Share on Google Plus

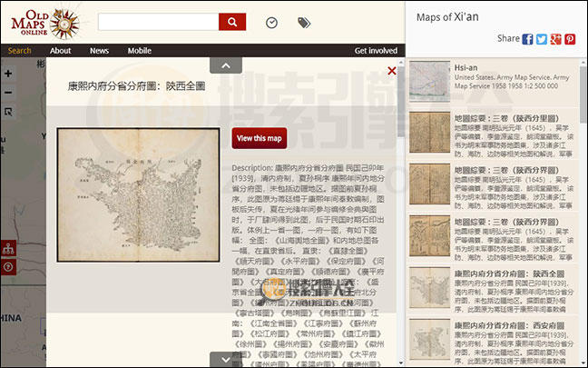tap(555, 39)
